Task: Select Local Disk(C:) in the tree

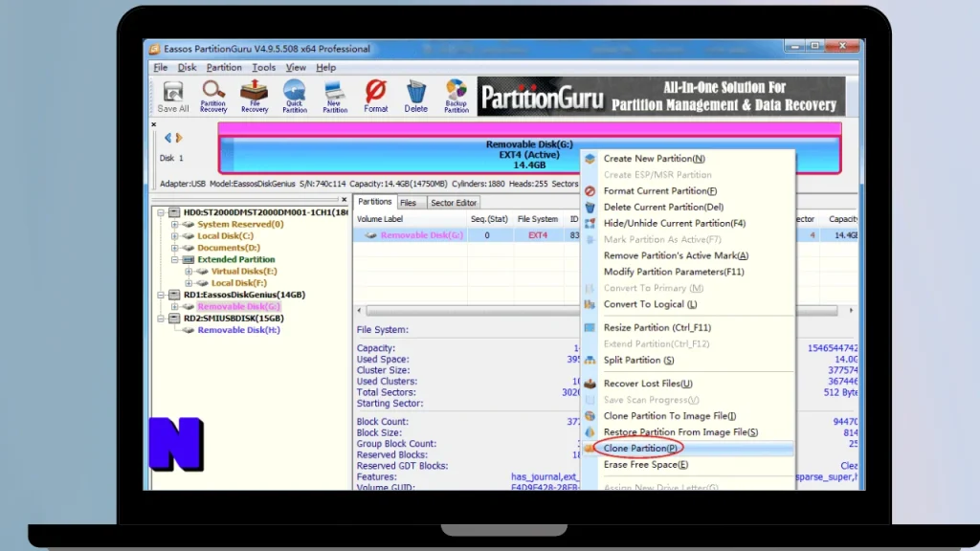Action: pyautogui.click(x=226, y=236)
